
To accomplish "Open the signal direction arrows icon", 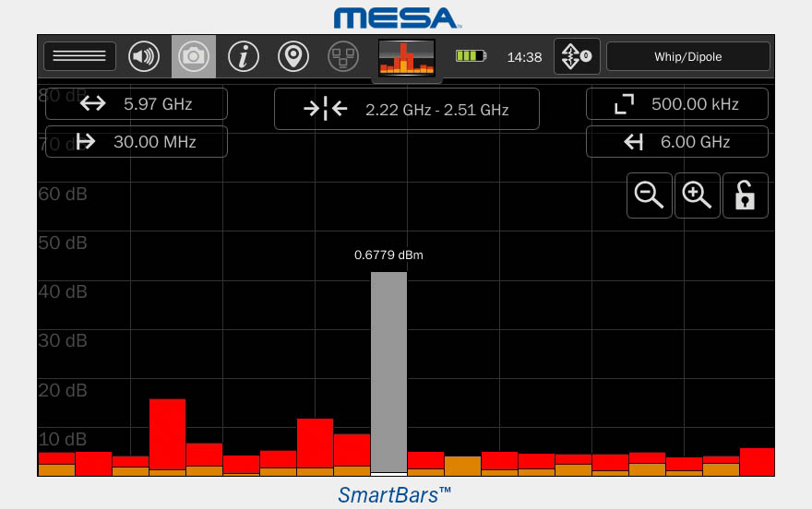I will click(576, 56).
